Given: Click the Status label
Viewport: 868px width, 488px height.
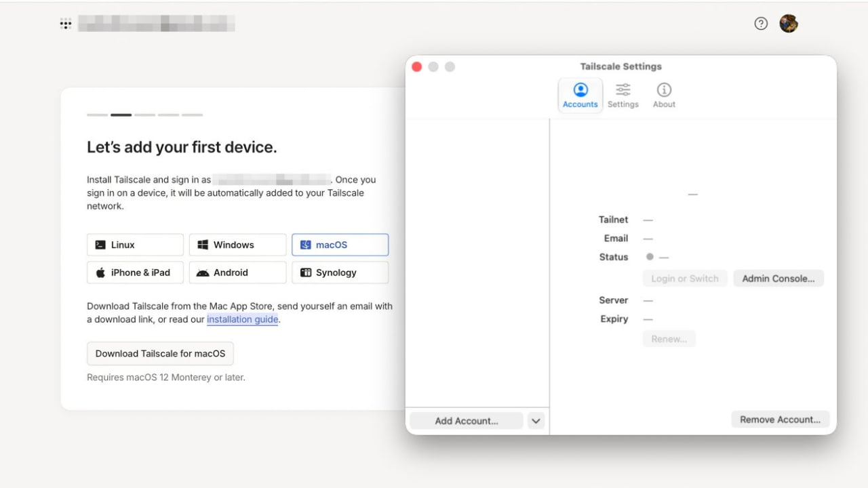Looking at the screenshot, I should 614,258.
